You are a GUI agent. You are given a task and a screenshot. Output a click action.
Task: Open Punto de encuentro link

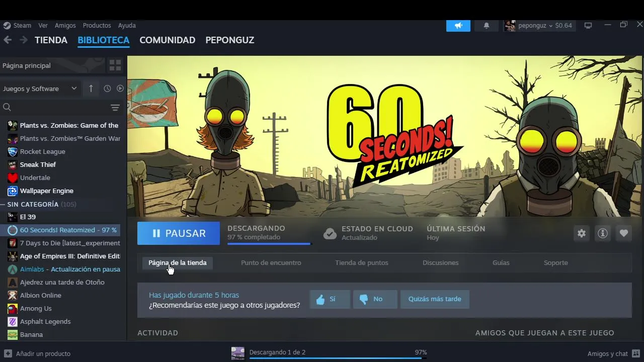[x=271, y=262]
